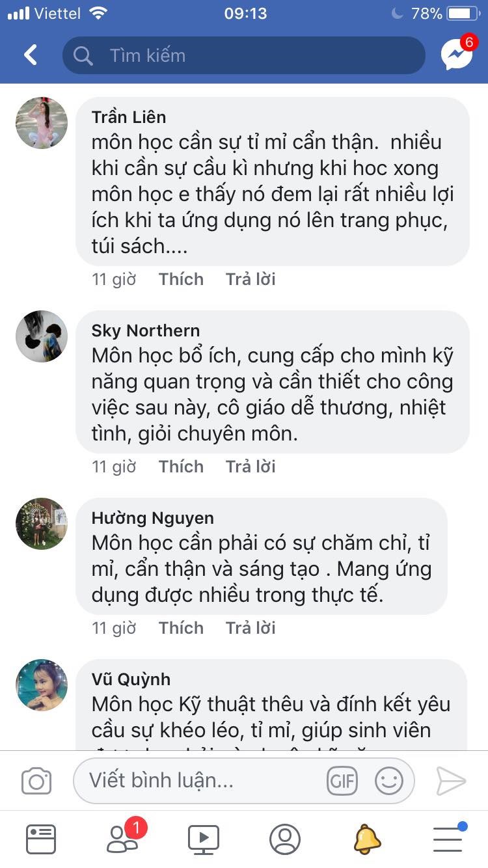
Task: Open the Friends tab with 1 notification
Action: 122,839
